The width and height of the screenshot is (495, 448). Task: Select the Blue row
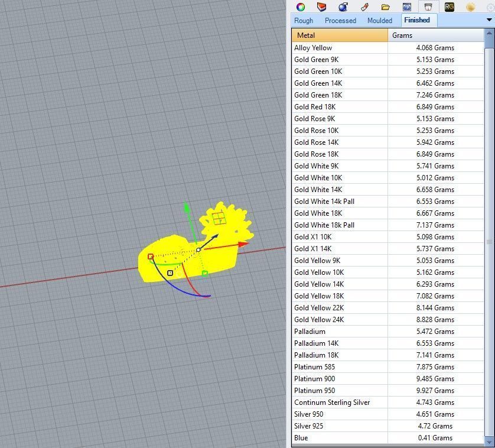click(387, 437)
